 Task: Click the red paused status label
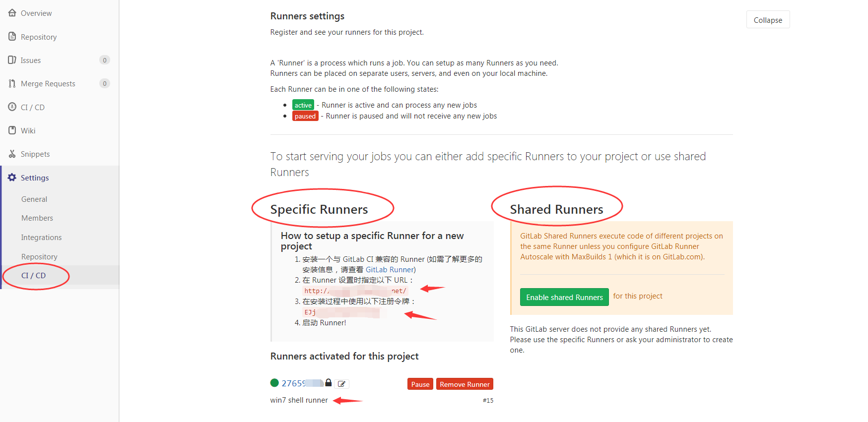click(x=305, y=116)
